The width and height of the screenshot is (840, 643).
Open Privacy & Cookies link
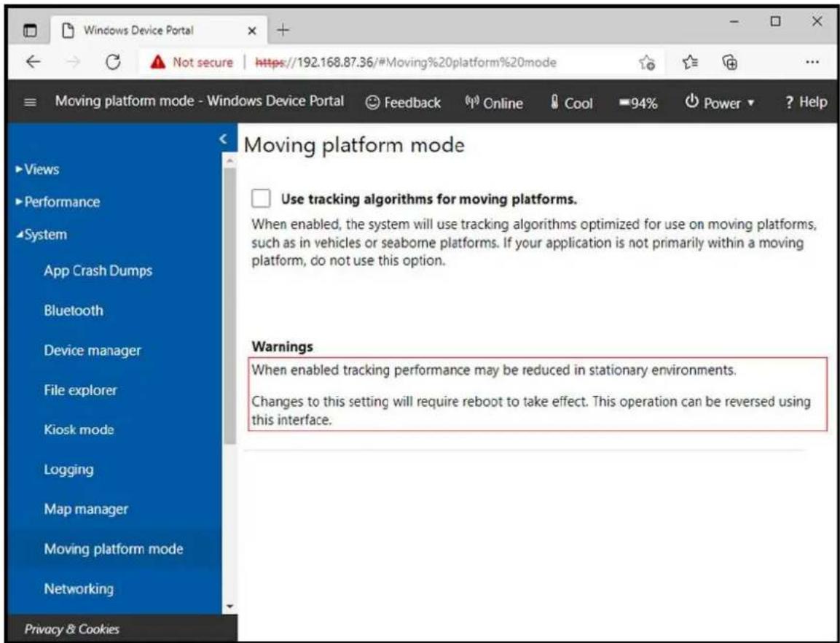click(72, 628)
